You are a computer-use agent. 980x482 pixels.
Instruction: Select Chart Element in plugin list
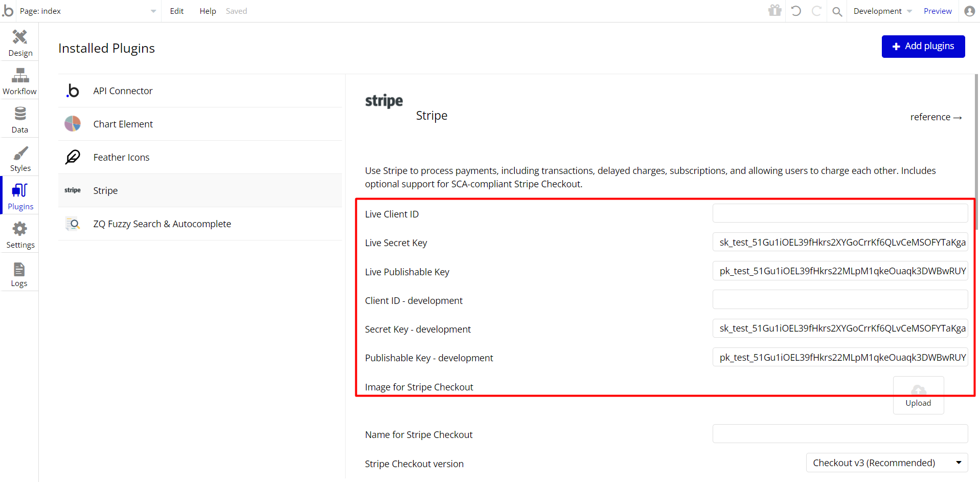click(200, 124)
